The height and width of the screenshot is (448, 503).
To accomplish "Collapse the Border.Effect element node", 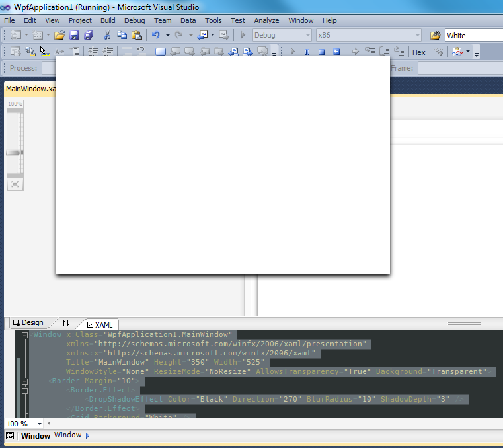I will click(24, 391).
